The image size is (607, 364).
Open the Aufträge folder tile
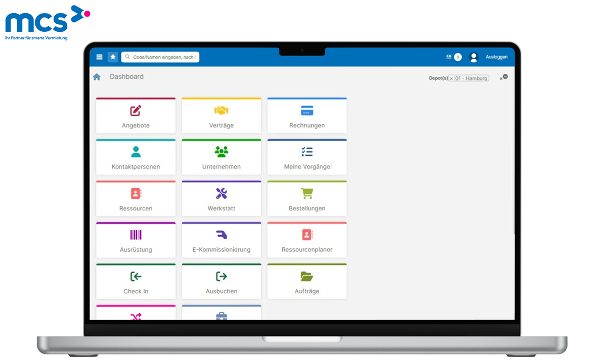(307, 282)
